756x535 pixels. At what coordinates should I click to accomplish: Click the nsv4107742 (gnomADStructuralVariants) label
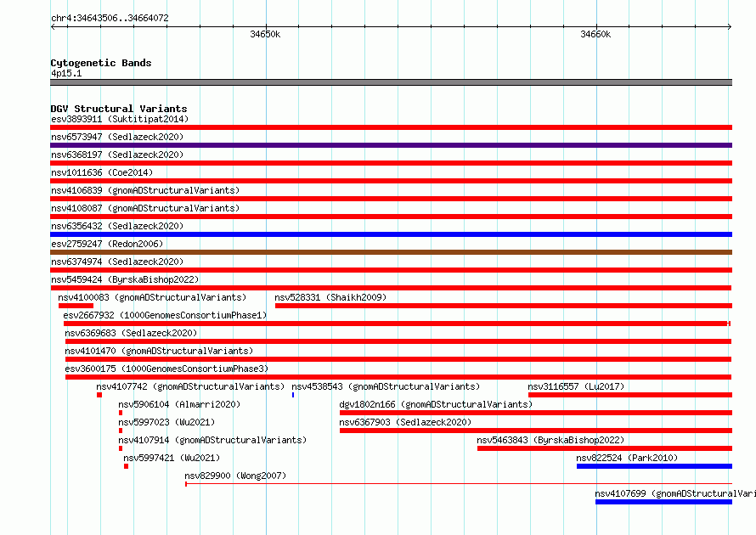[190, 386]
